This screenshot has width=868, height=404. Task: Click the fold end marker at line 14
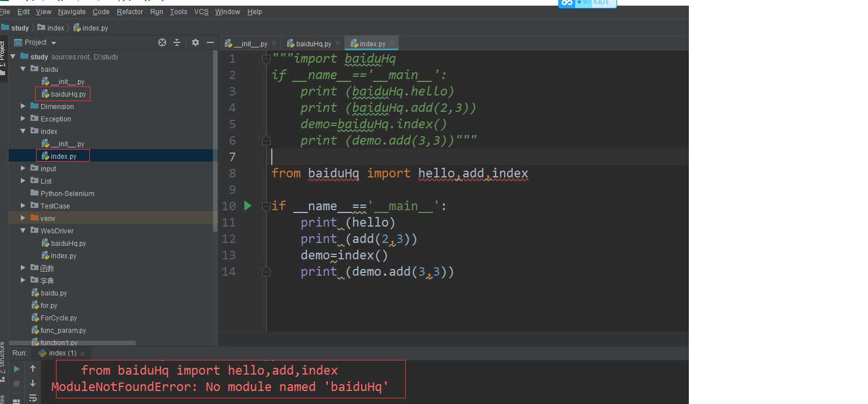267,272
